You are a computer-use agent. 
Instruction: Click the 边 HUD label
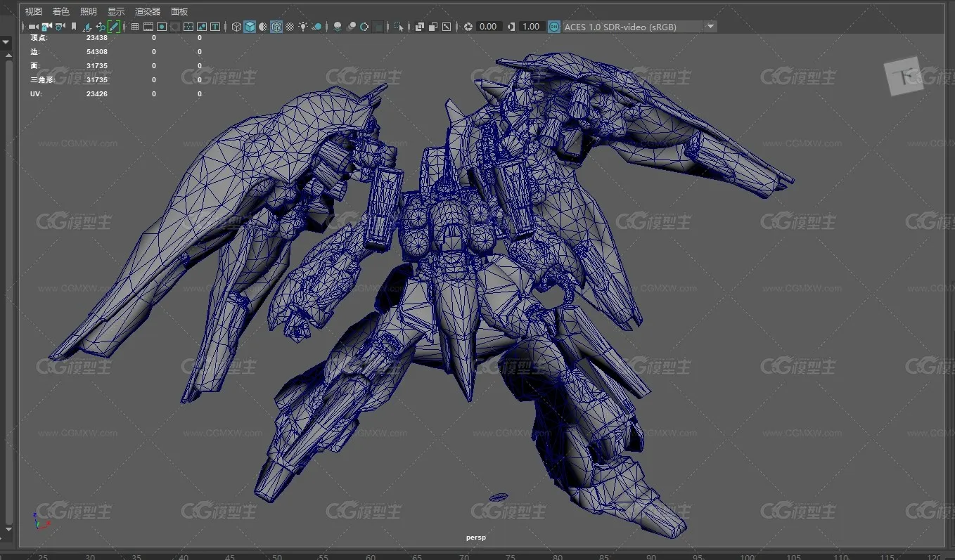pos(35,52)
